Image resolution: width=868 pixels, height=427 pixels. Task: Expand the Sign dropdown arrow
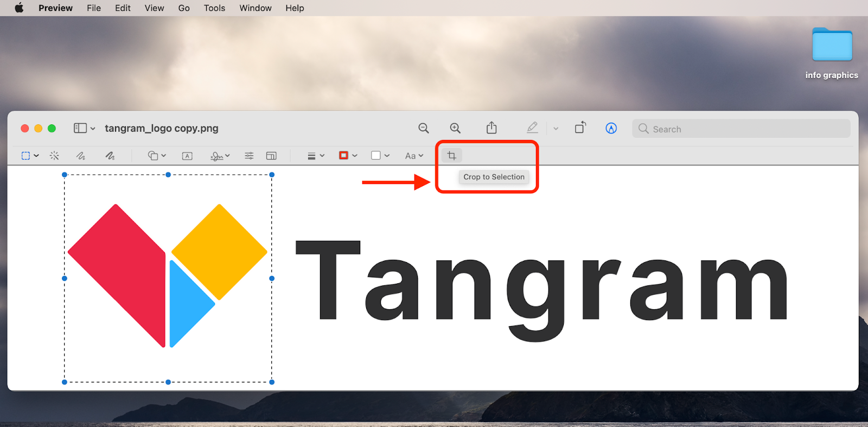click(x=227, y=156)
